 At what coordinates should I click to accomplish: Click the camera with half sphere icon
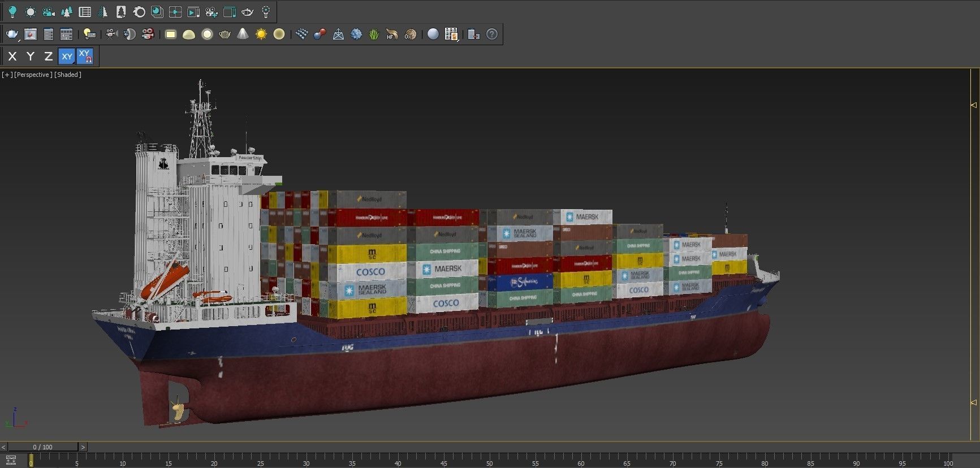tap(129, 34)
